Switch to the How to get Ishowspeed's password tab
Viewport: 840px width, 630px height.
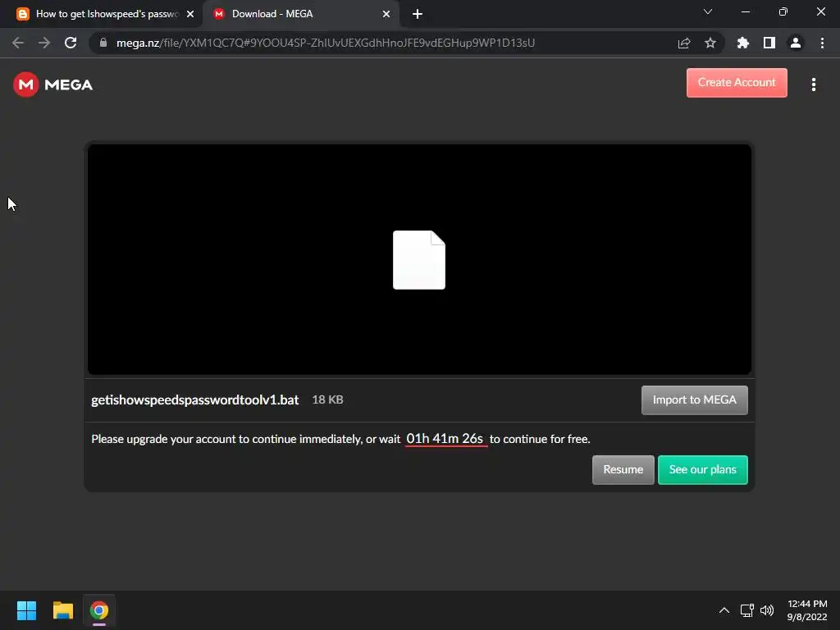click(x=106, y=14)
